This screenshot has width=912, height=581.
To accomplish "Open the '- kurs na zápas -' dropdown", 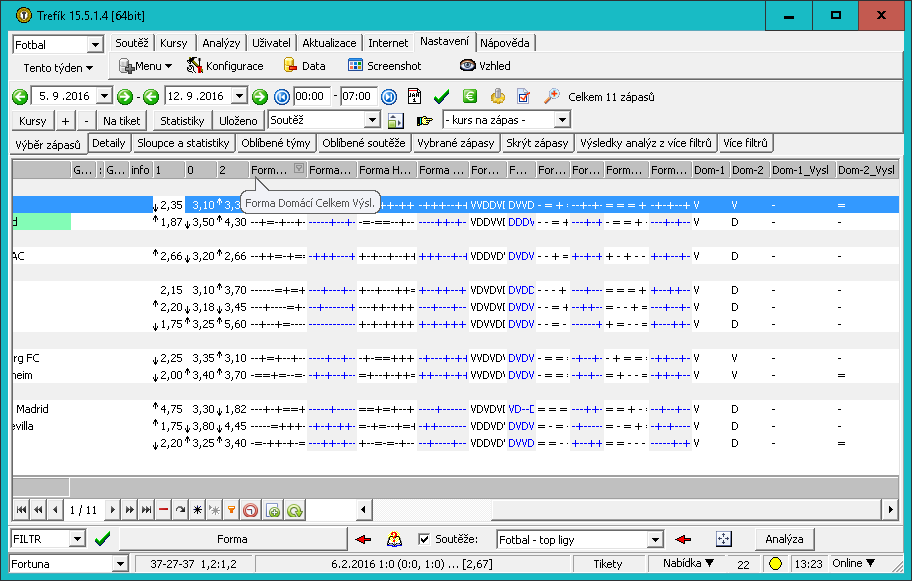I will tap(562, 120).
